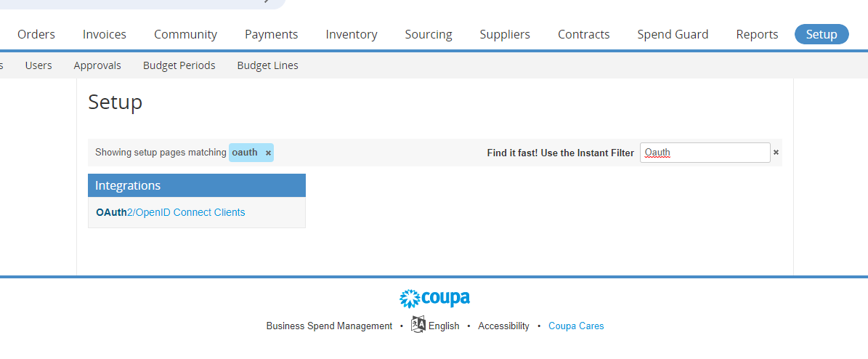Screen dimensions: 868x359
Task: Open OAuth2/OpenID Connect Clients page
Action: (x=171, y=212)
